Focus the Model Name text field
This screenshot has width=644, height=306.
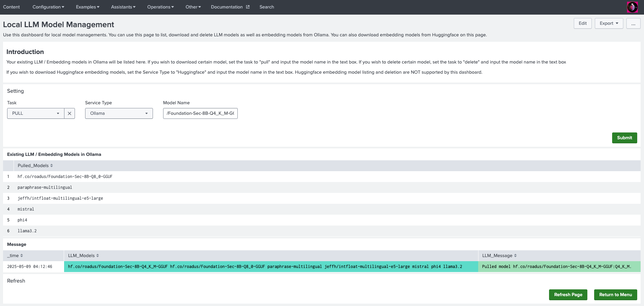200,113
